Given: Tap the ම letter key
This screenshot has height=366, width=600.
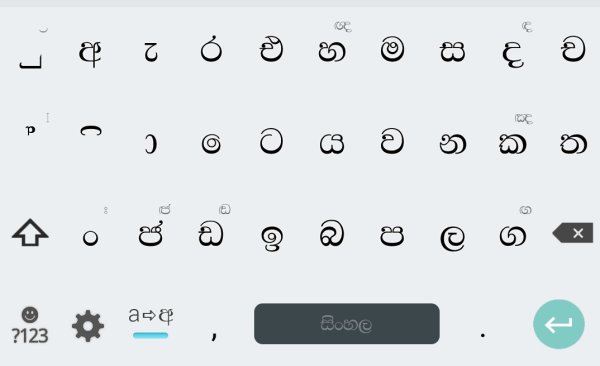Looking at the screenshot, I should coord(392,50).
